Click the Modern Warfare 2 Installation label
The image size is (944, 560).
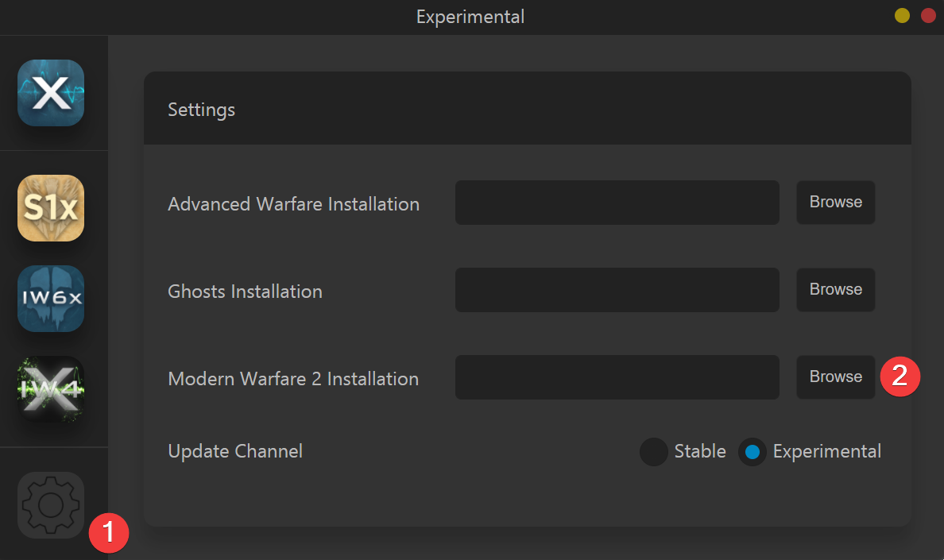click(x=293, y=378)
